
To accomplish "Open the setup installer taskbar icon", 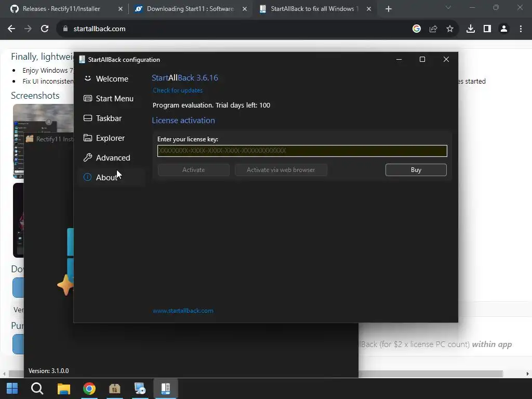I will point(140,389).
